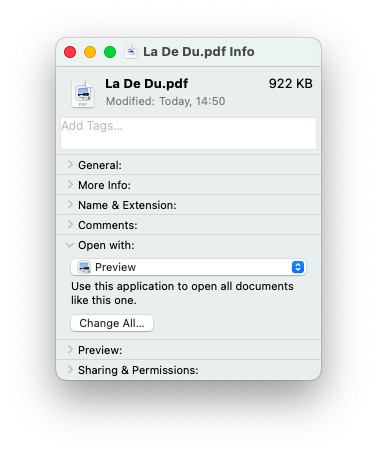Viewport: 377px width, 454px height.
Task: Click the Preview app icon in dropdown
Action: coord(84,267)
